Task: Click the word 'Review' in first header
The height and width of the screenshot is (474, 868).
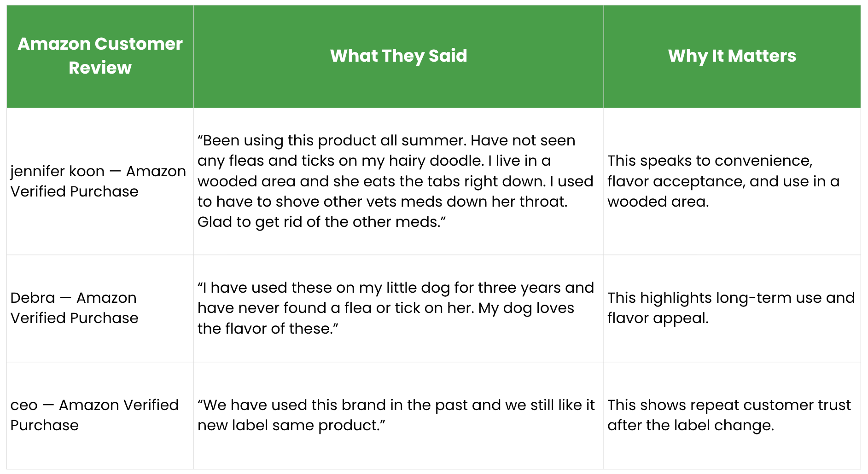Action: coord(100,68)
